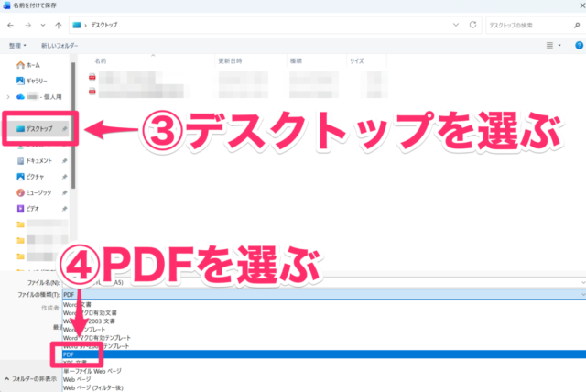Viewport: 586px width, 392px height.
Task: Click the 新しいフォルダー button
Action: tap(60, 44)
